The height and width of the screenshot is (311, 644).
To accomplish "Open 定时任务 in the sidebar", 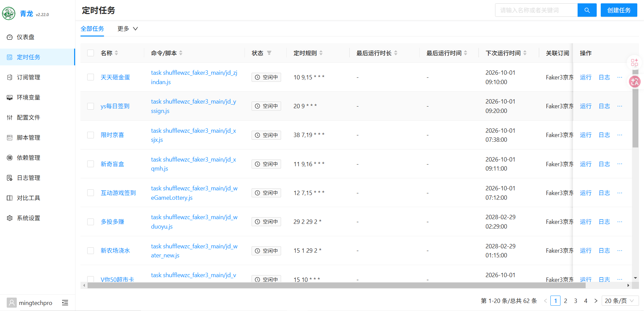I will [37, 57].
